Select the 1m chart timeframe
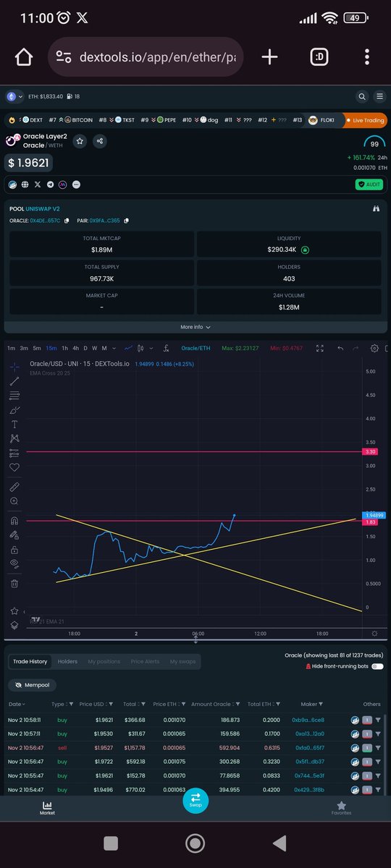This screenshot has width=391, height=868. 12,348
